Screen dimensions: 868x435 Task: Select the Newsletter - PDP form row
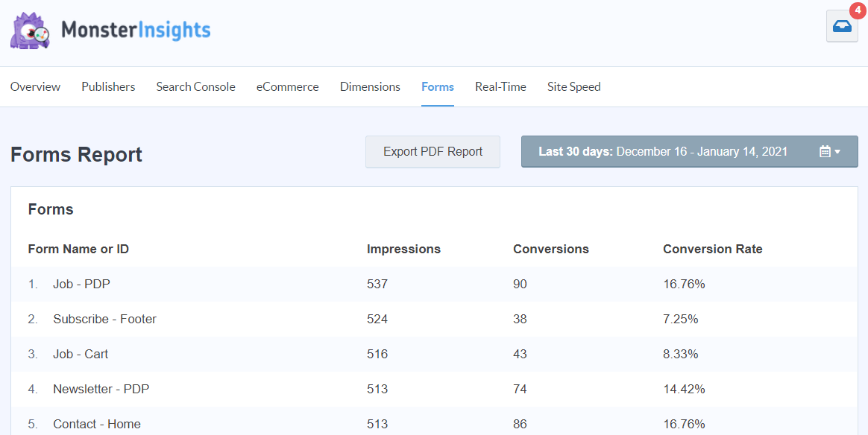(x=434, y=389)
